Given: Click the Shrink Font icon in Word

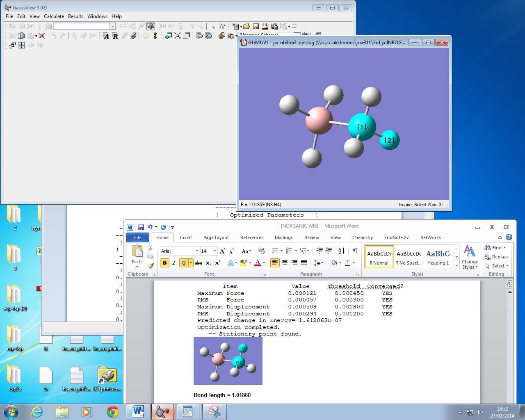Looking at the screenshot, I should (x=232, y=251).
